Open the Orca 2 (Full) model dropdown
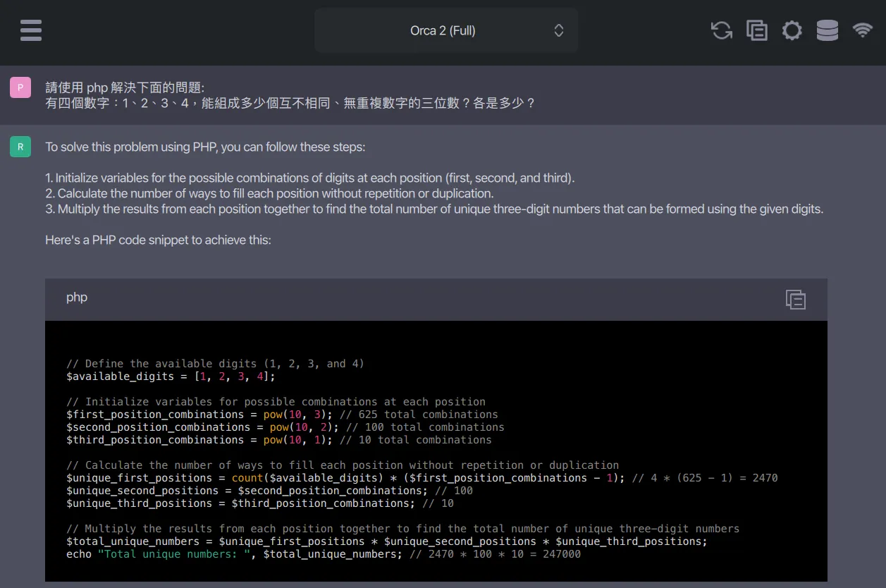The width and height of the screenshot is (886, 588). coord(446,30)
